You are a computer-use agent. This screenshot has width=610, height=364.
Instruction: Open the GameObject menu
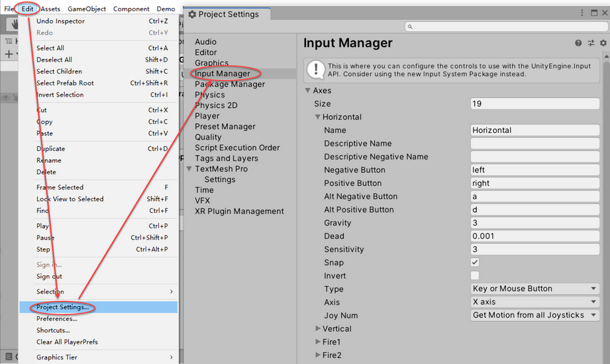pos(87,9)
